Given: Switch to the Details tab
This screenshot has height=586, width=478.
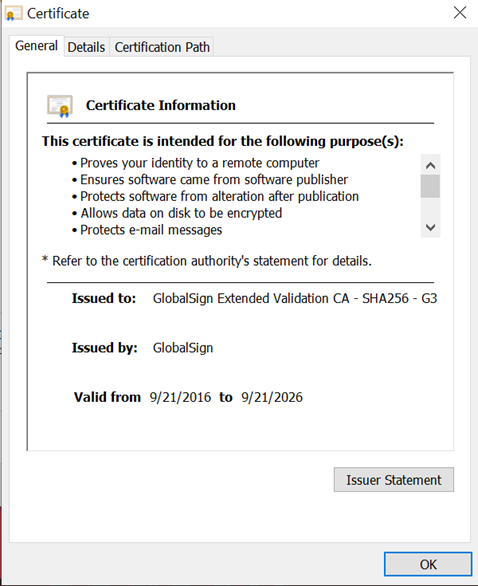Looking at the screenshot, I should (86, 47).
